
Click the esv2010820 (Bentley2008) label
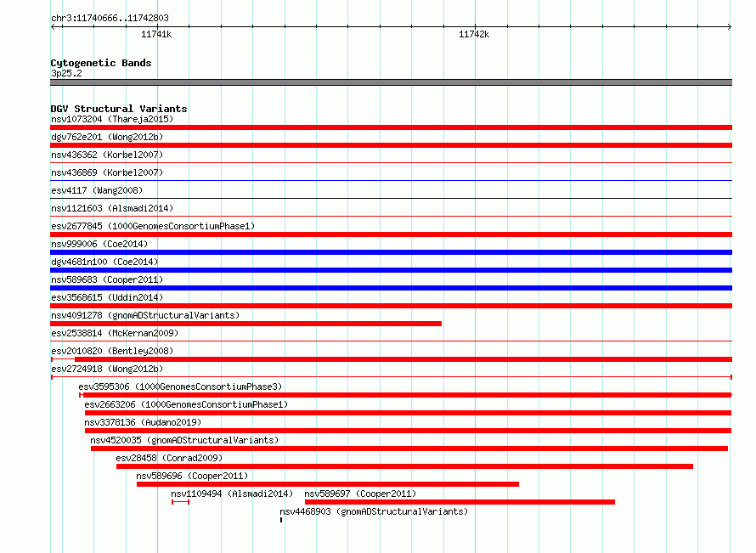[x=112, y=351]
